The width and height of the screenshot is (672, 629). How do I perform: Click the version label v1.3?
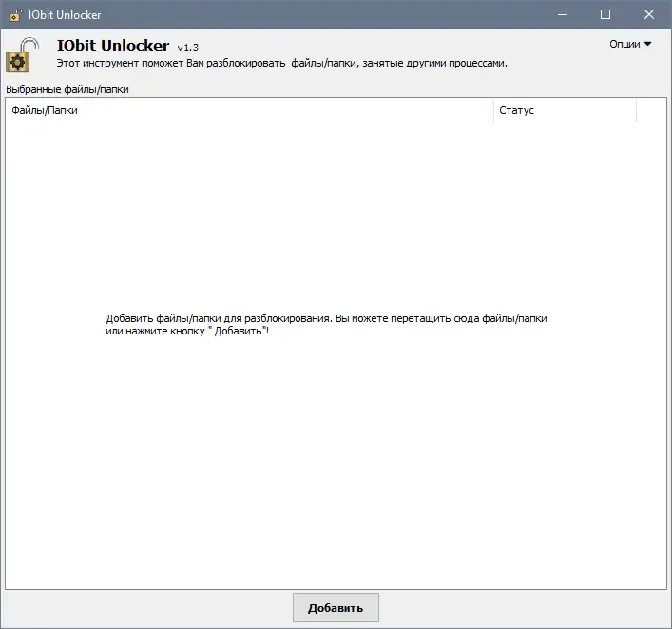(187, 48)
